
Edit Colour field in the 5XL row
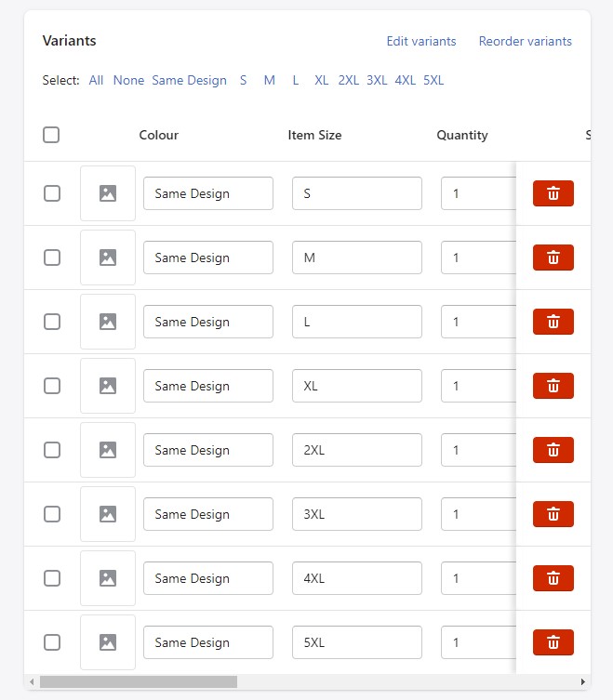tap(208, 642)
